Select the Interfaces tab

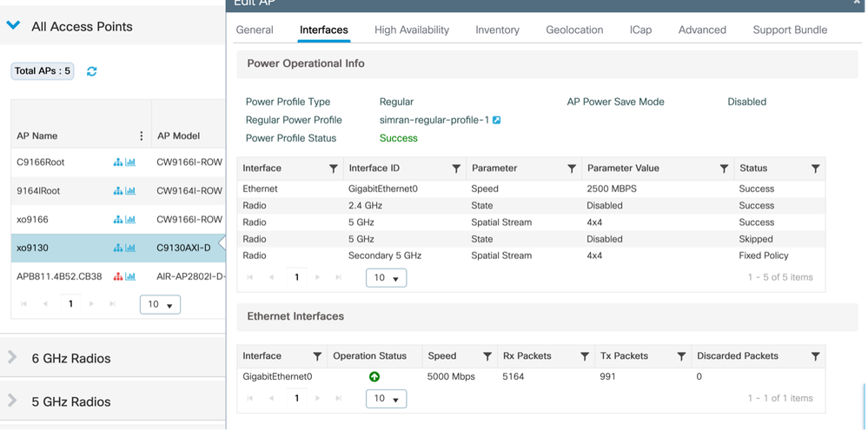tap(324, 30)
